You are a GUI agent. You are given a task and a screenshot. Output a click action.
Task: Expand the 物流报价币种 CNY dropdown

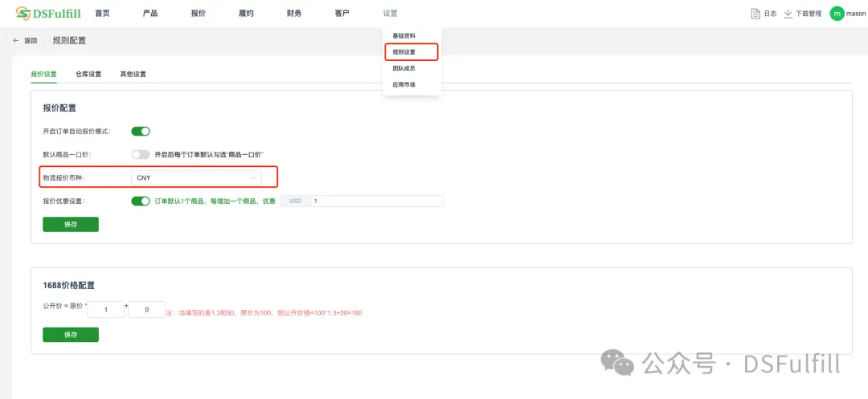point(197,177)
